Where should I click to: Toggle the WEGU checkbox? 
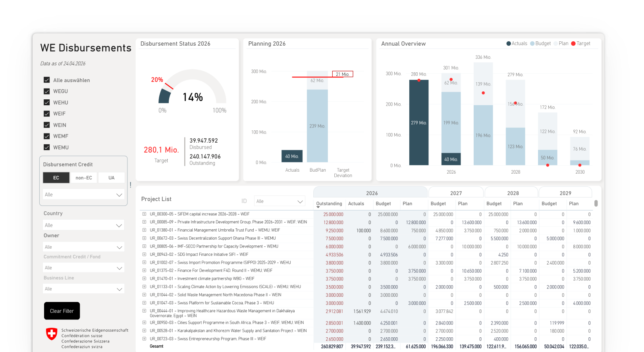(x=47, y=91)
